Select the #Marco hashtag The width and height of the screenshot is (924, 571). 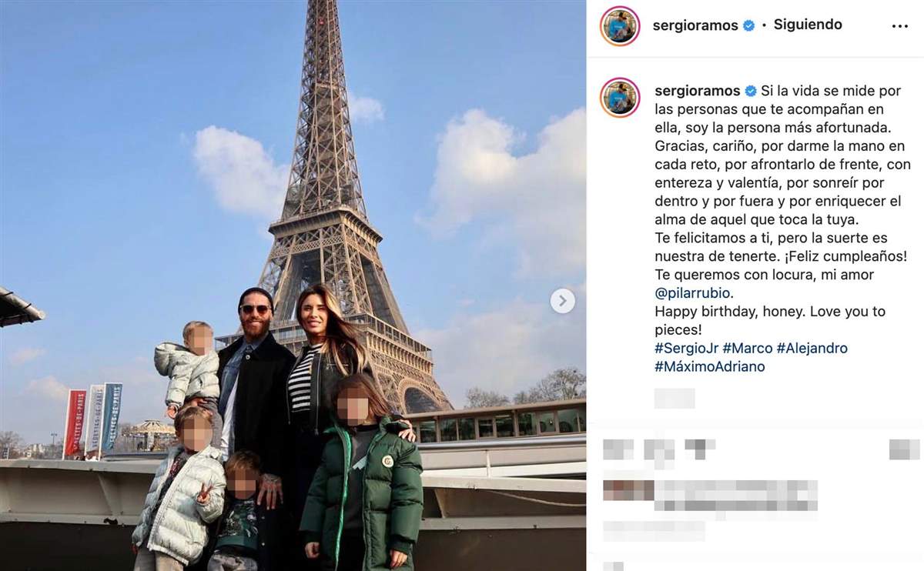click(747, 349)
